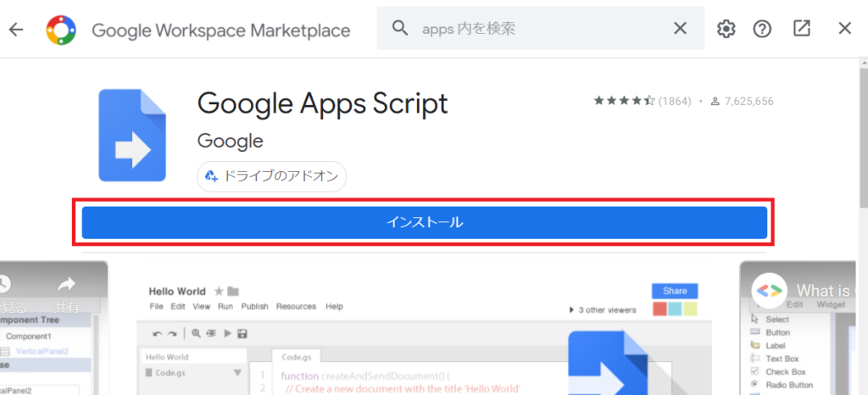Click the search magnifier icon
The image size is (868, 395).
click(x=401, y=29)
